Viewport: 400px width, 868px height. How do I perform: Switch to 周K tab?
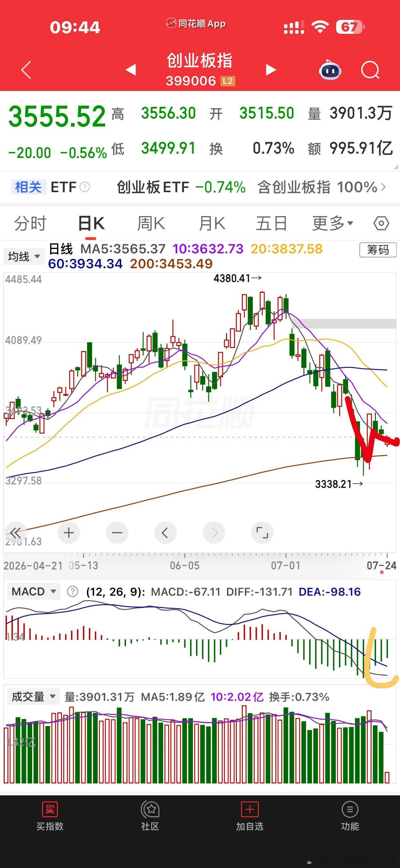[x=151, y=223]
